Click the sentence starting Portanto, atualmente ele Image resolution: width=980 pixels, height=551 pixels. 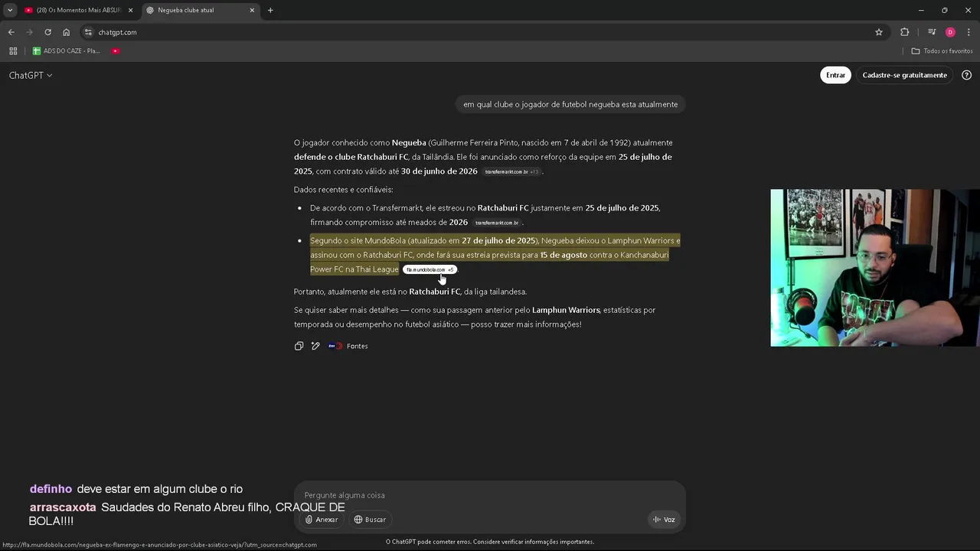410,292
